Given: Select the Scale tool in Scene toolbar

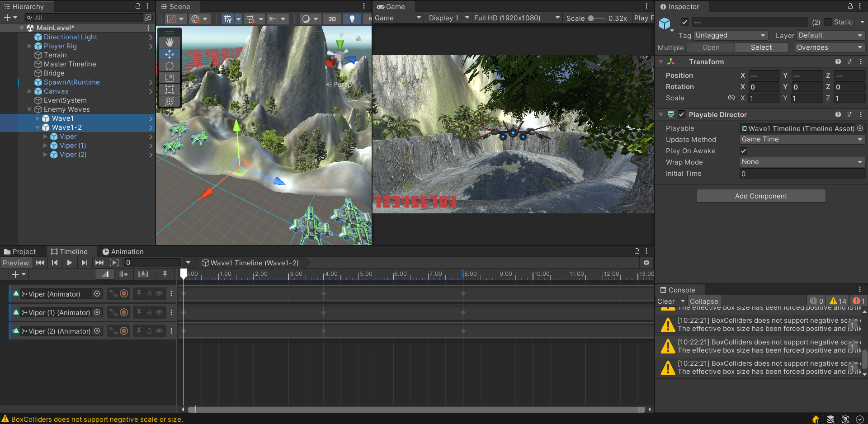Looking at the screenshot, I should (x=170, y=77).
